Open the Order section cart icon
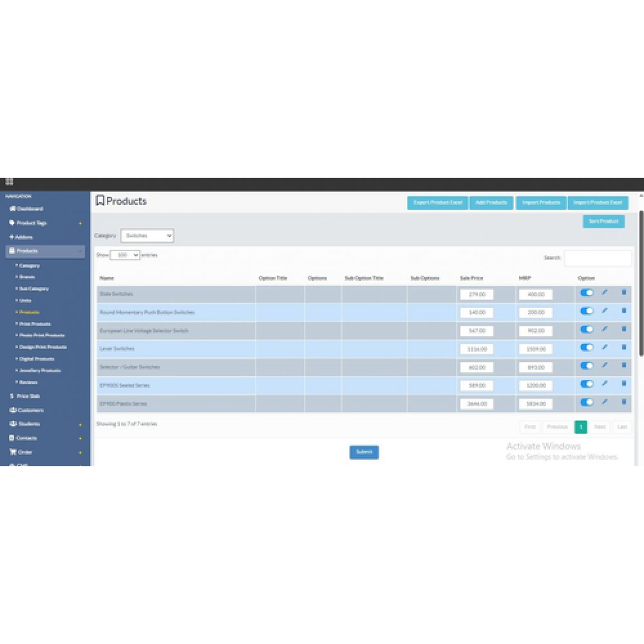This screenshot has width=644, height=644. coord(13,452)
